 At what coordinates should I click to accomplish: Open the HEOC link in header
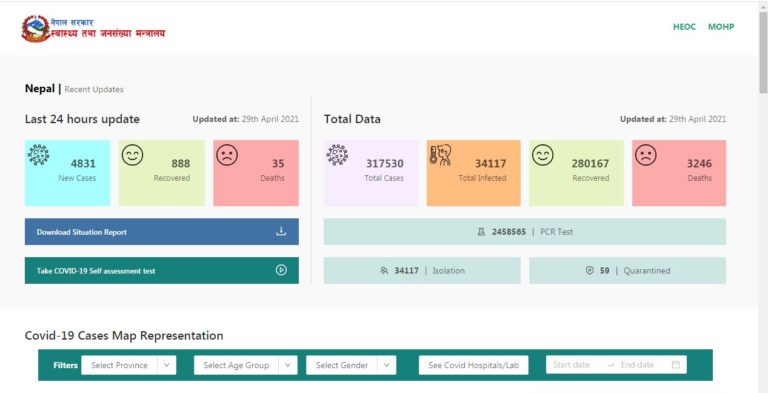point(684,27)
